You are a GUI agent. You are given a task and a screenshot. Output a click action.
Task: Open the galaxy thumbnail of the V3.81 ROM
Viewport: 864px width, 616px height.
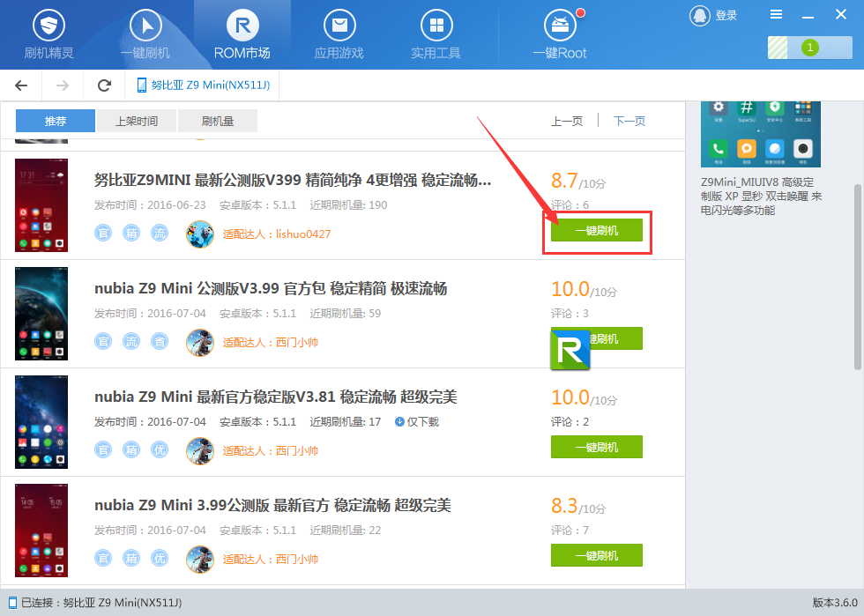(x=41, y=422)
